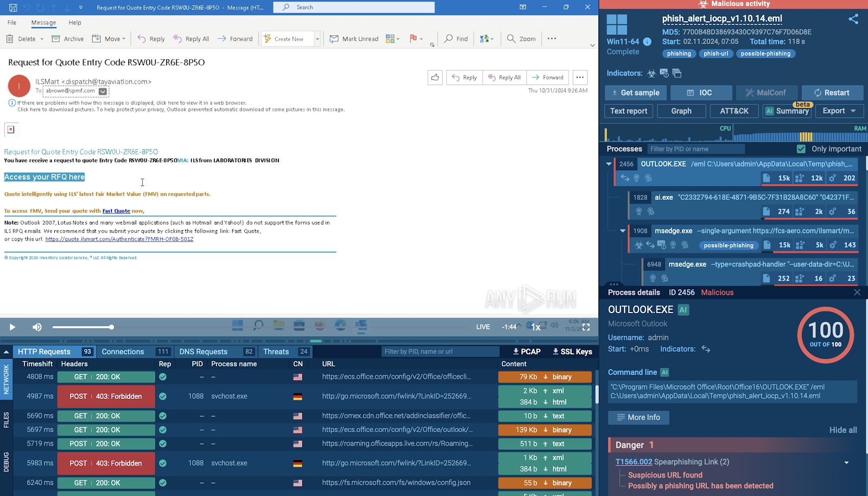Open the Categorize color squares dropdown

click(x=393, y=39)
